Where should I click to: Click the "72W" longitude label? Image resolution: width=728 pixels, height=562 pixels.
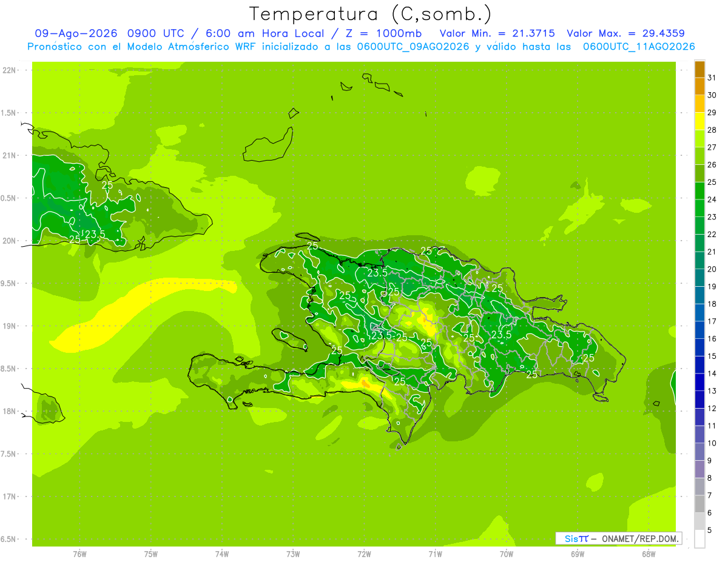pyautogui.click(x=364, y=554)
